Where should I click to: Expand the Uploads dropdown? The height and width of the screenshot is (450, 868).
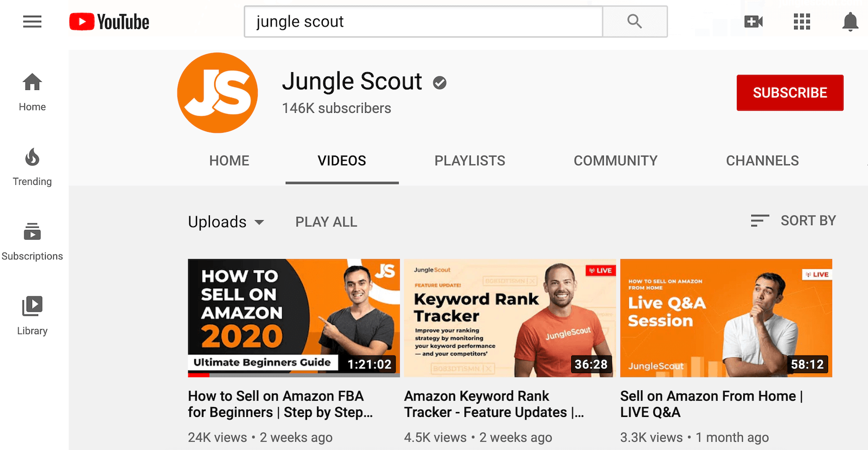point(226,222)
